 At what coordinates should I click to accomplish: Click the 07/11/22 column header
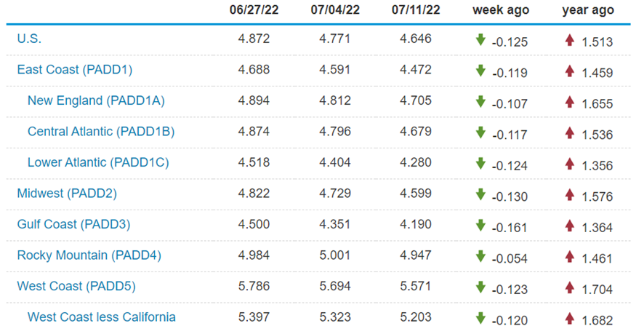[416, 10]
